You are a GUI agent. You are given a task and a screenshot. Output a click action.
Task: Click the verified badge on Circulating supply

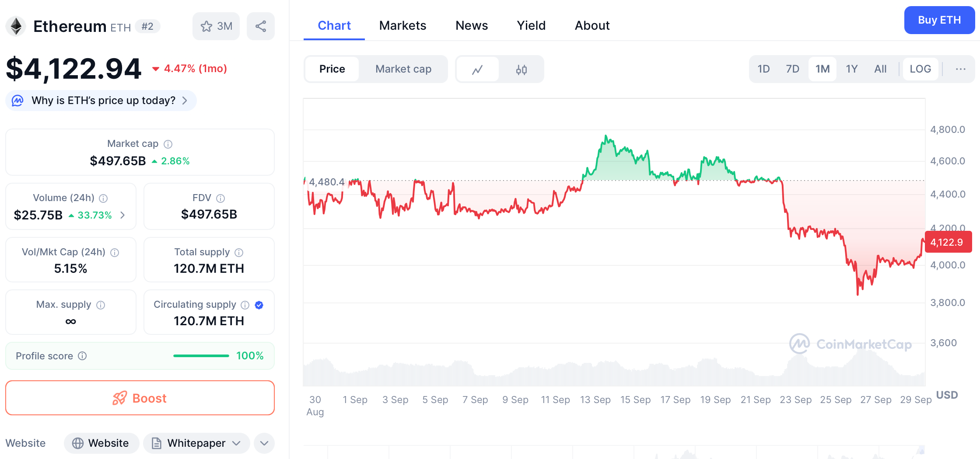point(259,305)
